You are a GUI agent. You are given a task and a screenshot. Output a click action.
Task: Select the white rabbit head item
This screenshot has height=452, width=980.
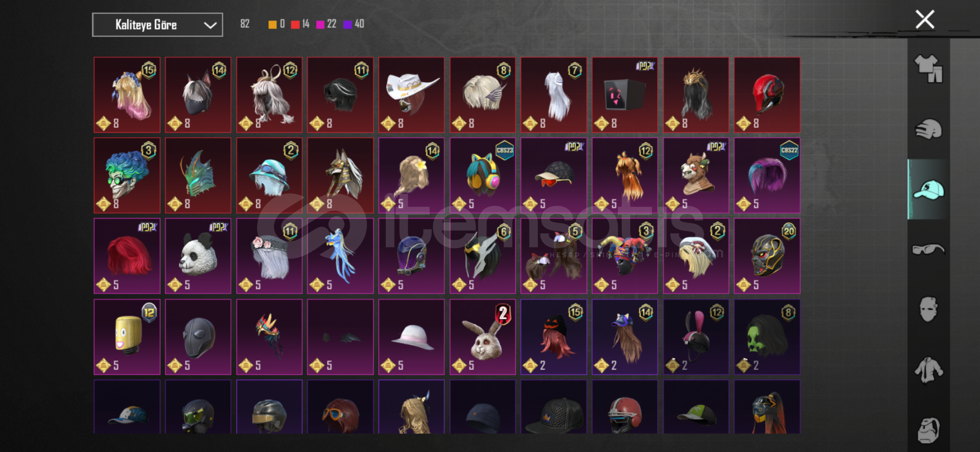point(483,336)
